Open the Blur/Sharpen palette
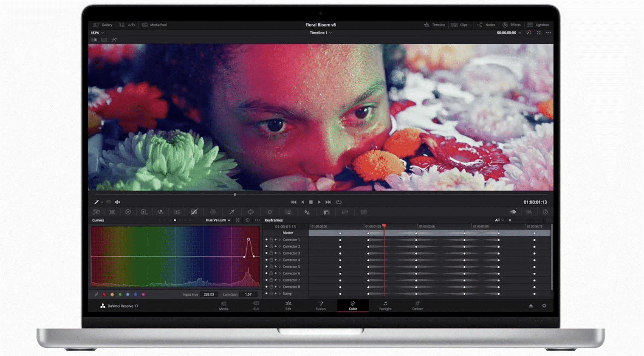This screenshot has width=644, height=356. click(307, 212)
